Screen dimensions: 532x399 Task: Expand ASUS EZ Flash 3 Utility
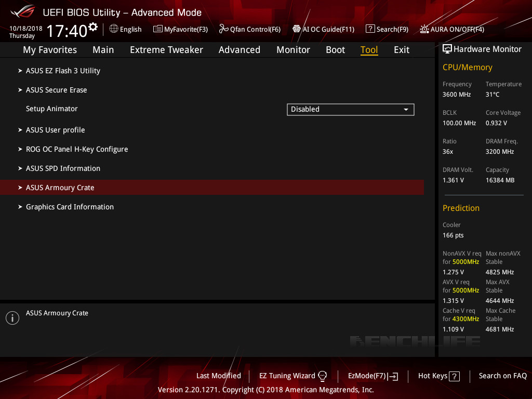63,71
